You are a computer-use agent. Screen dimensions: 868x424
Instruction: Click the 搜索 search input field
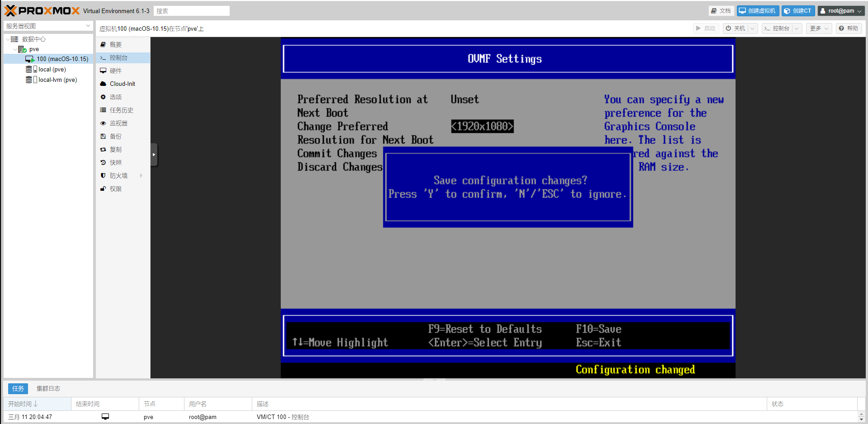tap(192, 11)
